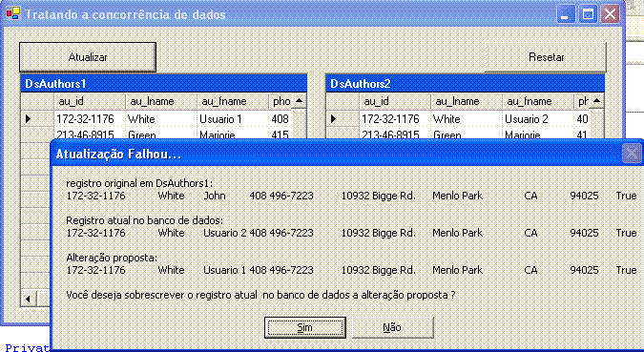The image size is (644, 352).
Task: Sort DsAuthors1 grid by au_fname column
Action: pyautogui.click(x=233, y=101)
